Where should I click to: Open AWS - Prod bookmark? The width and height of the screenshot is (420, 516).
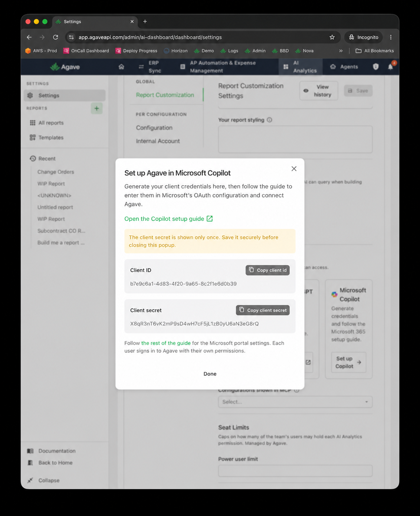41,51
